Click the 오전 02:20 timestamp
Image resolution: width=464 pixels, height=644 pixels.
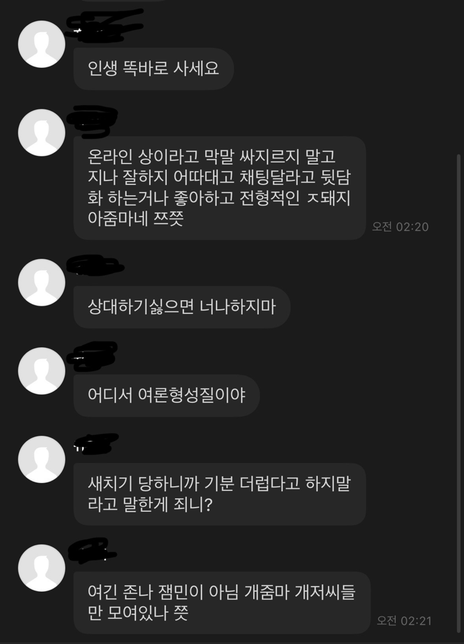point(400,227)
